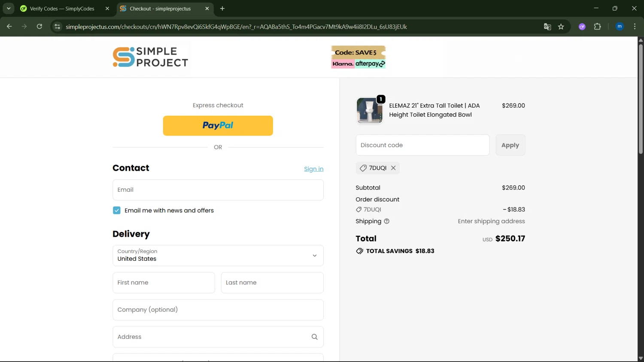
Task: Click the Simple Project logo
Action: pos(150,57)
